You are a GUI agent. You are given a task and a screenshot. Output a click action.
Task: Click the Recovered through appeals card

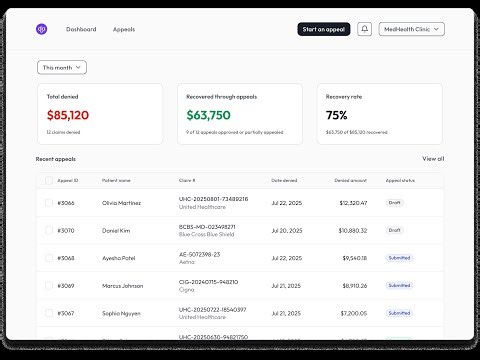(x=240, y=114)
